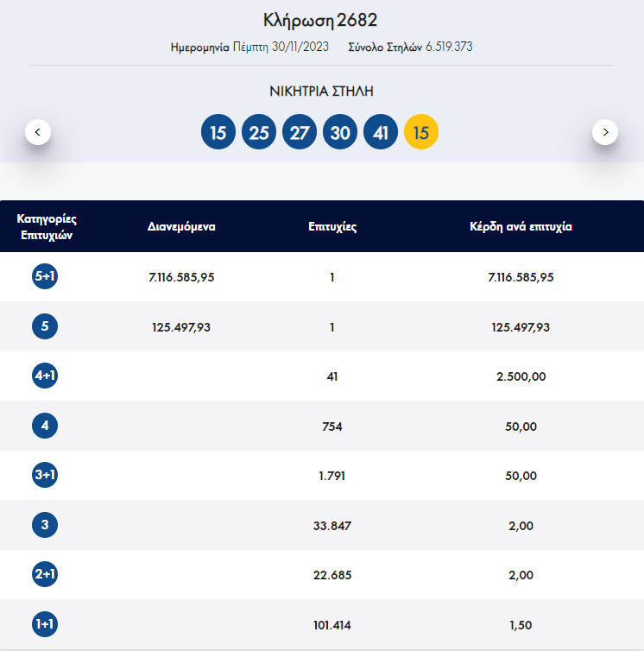Image resolution: width=644 pixels, height=651 pixels.
Task: Click the Διανεμόμενα column header
Action: 181,227
